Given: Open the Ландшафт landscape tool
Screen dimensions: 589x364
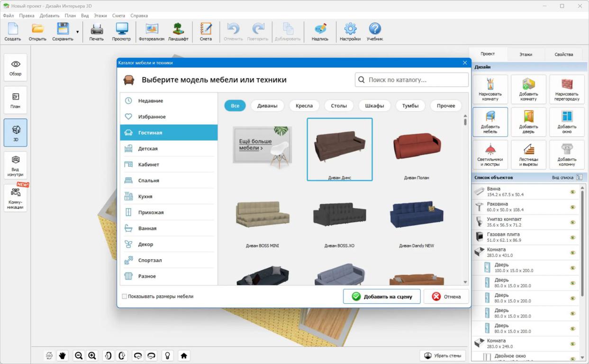Looking at the screenshot, I should 178,32.
